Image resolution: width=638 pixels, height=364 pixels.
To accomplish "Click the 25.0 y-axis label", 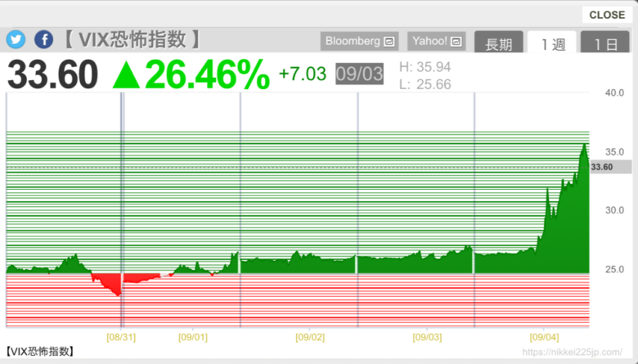I will (614, 269).
